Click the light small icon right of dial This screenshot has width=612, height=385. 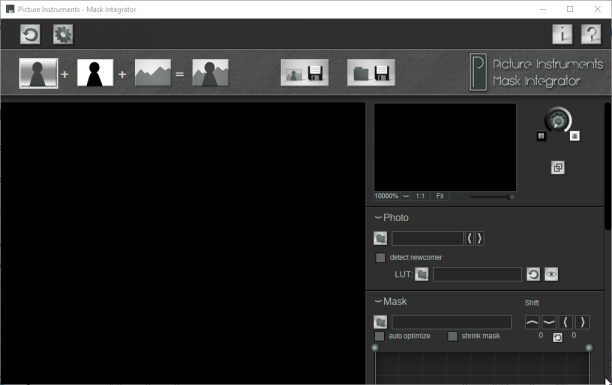click(x=575, y=136)
